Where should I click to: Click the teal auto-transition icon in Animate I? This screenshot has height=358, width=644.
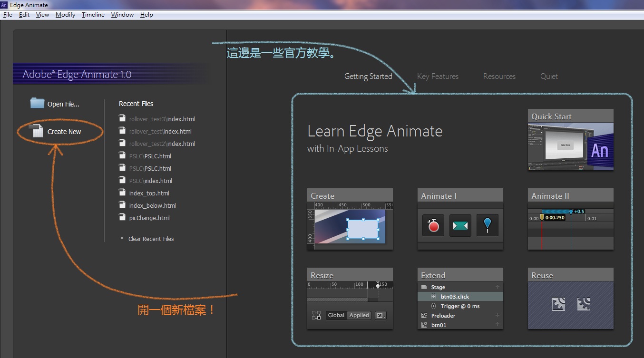(460, 225)
